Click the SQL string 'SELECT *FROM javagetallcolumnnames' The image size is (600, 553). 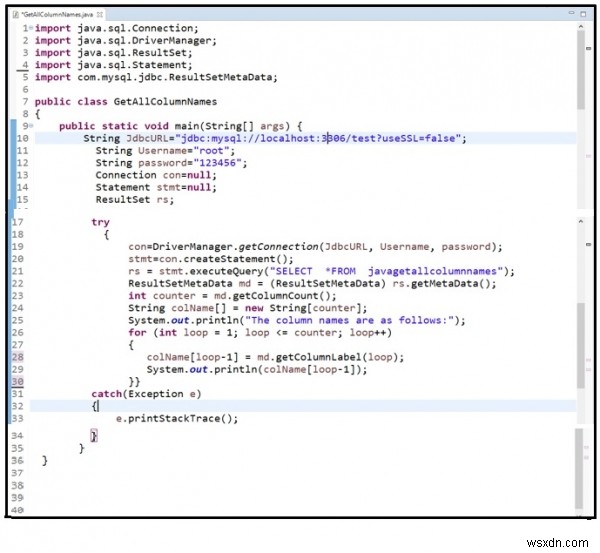386,271
